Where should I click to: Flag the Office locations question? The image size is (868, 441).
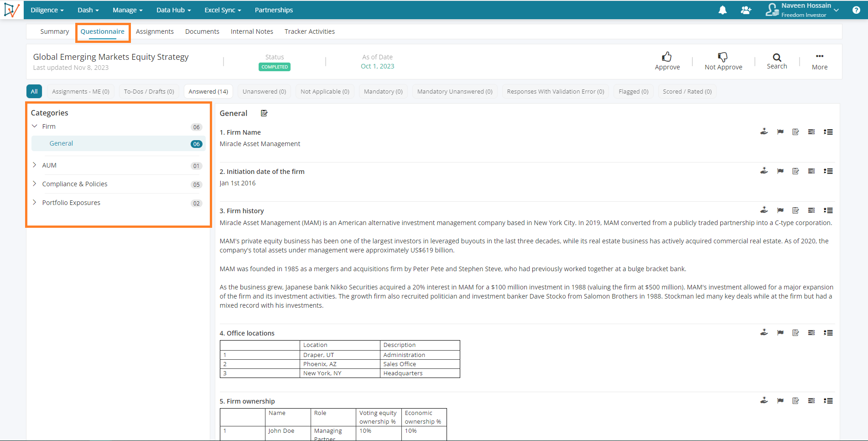click(780, 333)
